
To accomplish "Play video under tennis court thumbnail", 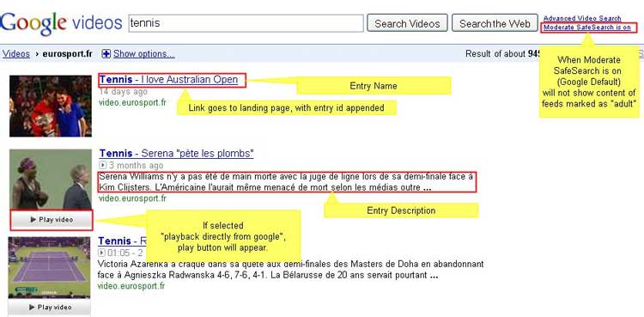I will pos(50,308).
